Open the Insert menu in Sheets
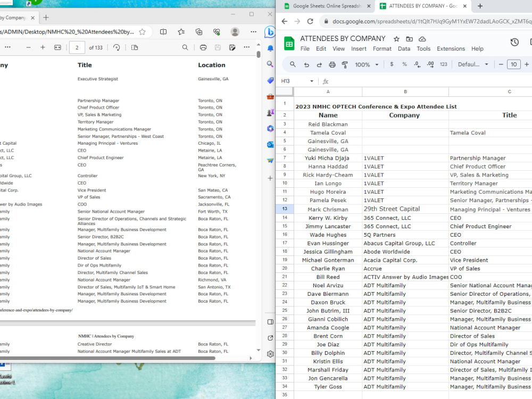Screen dimensions: 532x399 (x=359, y=49)
